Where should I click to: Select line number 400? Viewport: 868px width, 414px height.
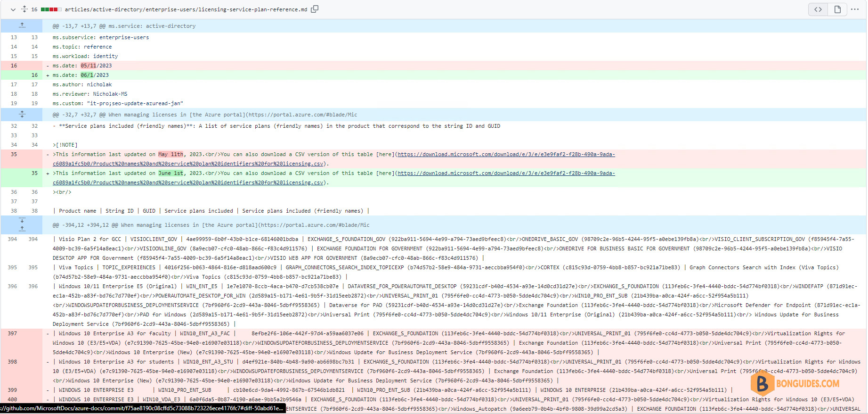pyautogui.click(x=12, y=399)
